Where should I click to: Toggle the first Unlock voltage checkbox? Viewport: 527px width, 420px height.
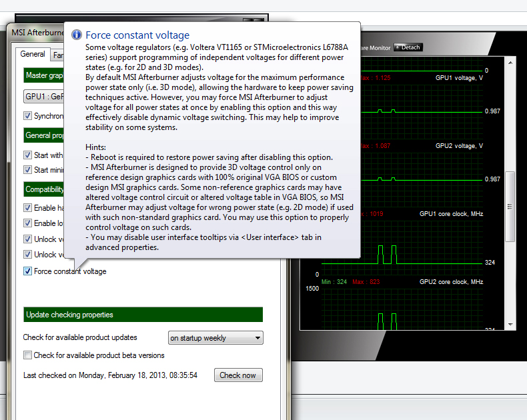click(27, 239)
